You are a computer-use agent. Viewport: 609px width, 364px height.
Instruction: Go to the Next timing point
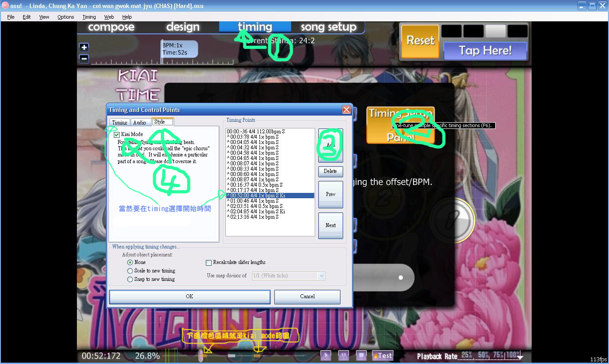[330, 225]
